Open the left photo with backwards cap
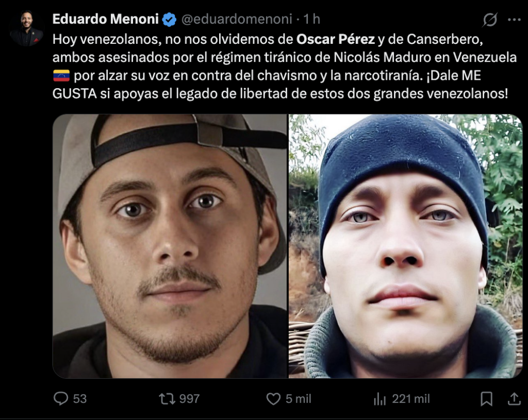The width and height of the screenshot is (528, 420). [170, 246]
